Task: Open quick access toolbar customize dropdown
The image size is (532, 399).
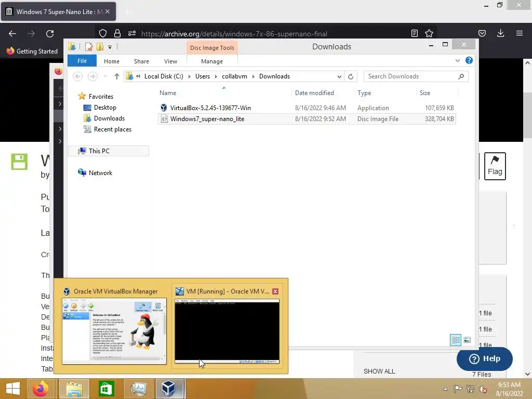Action: click(x=110, y=47)
